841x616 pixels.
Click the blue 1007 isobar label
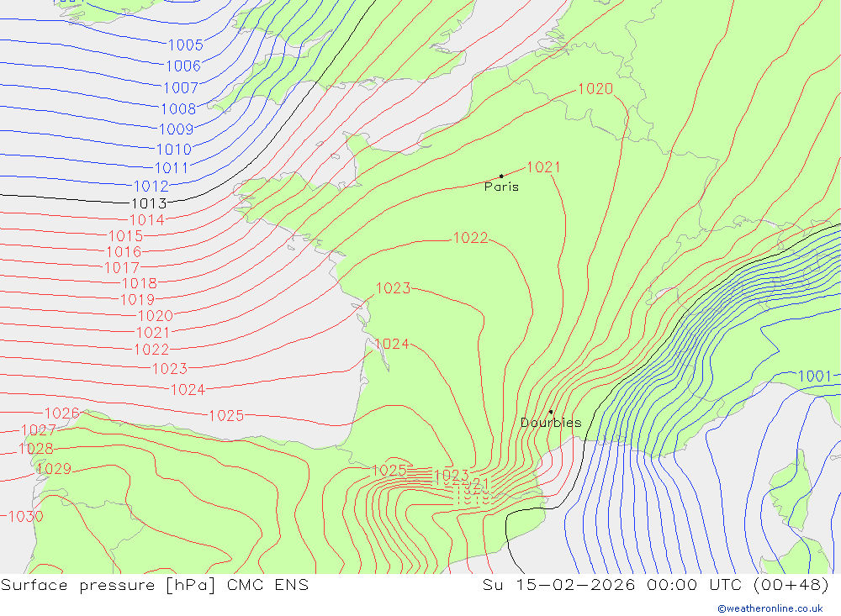point(181,87)
